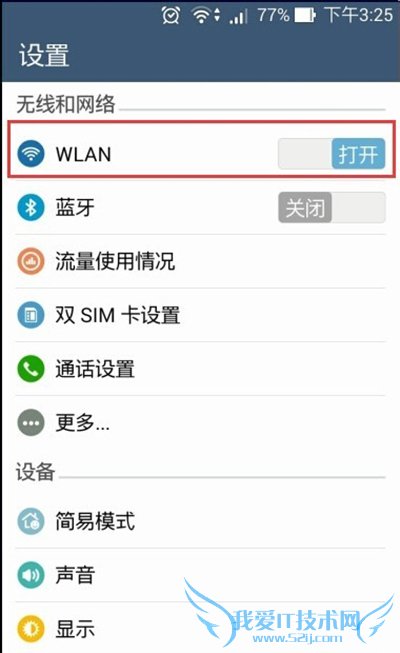Tap the green phone call settings icon

click(31, 369)
